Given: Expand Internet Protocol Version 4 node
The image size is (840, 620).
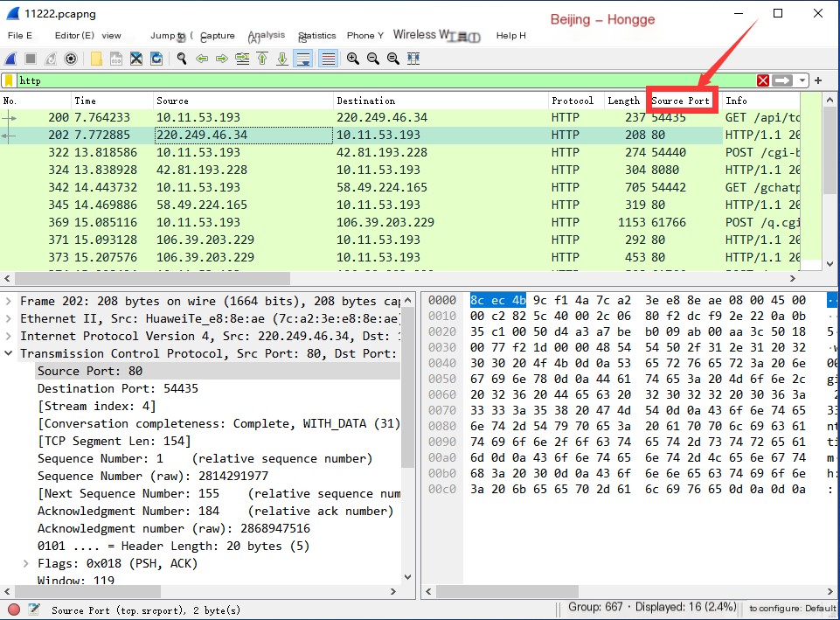Looking at the screenshot, I should pos(9,336).
